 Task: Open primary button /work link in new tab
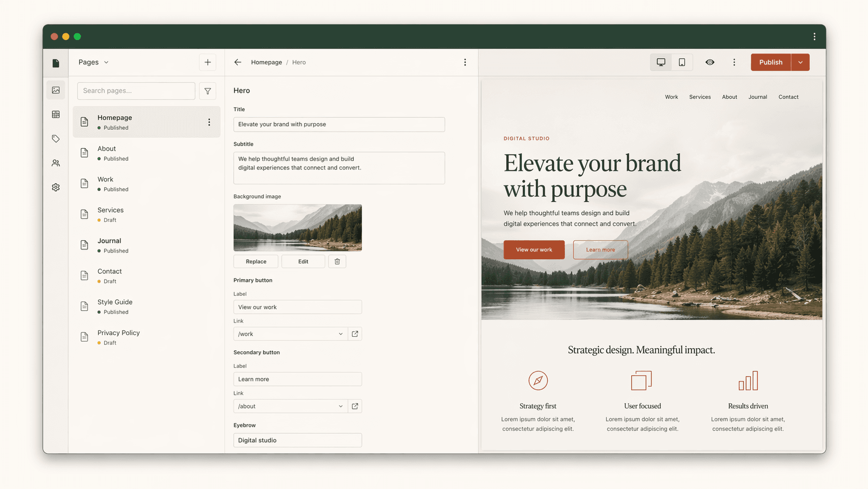pyautogui.click(x=355, y=334)
